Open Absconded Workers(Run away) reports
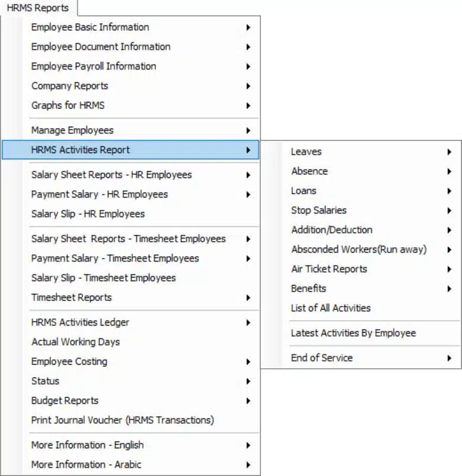 point(361,250)
